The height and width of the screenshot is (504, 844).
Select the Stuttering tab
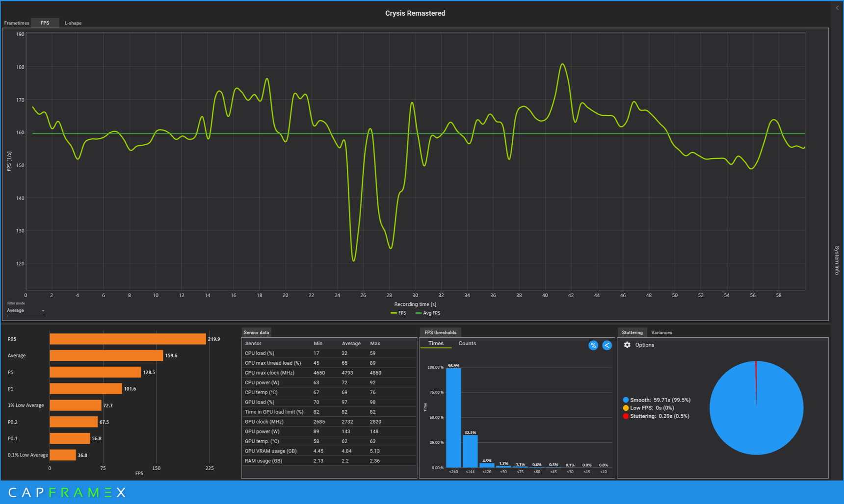632,332
